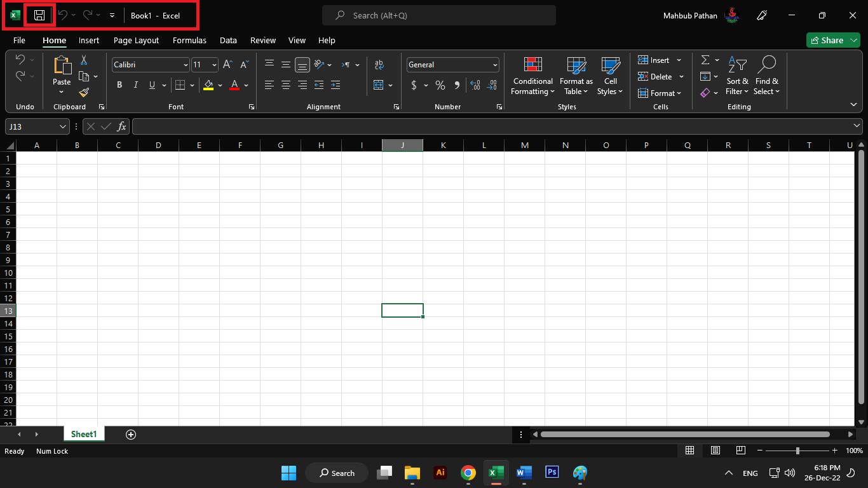
Task: Open the File tab
Action: point(19,40)
